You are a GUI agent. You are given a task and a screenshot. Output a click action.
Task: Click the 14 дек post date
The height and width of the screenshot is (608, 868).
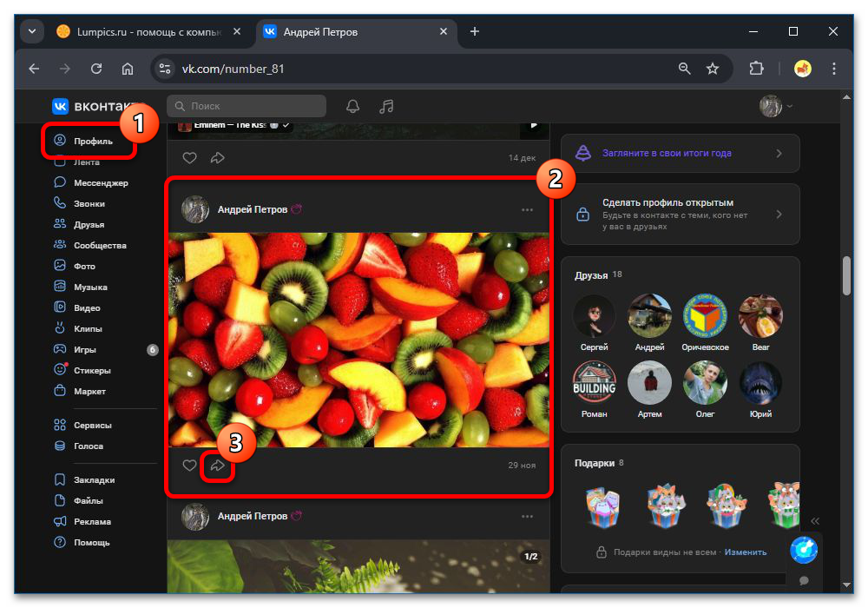click(522, 158)
